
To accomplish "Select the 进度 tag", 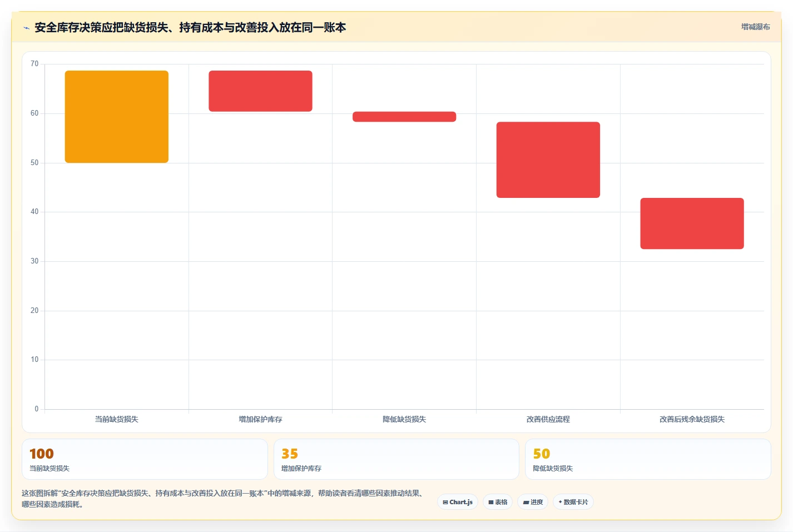I will (x=533, y=502).
